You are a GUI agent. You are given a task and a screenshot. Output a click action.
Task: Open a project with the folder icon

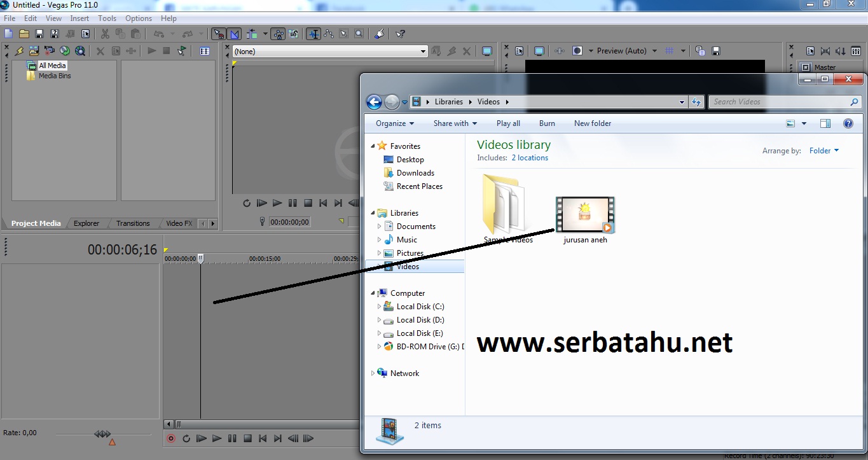point(24,34)
